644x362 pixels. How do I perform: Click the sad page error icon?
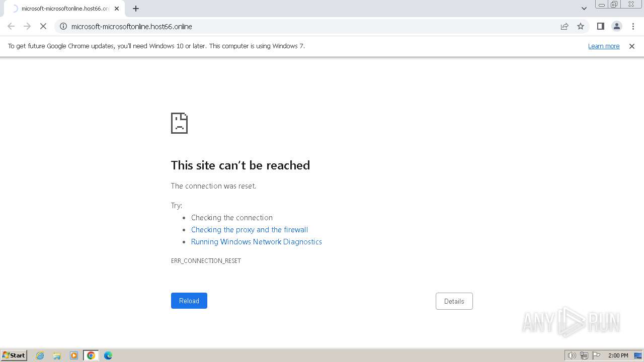(x=180, y=123)
